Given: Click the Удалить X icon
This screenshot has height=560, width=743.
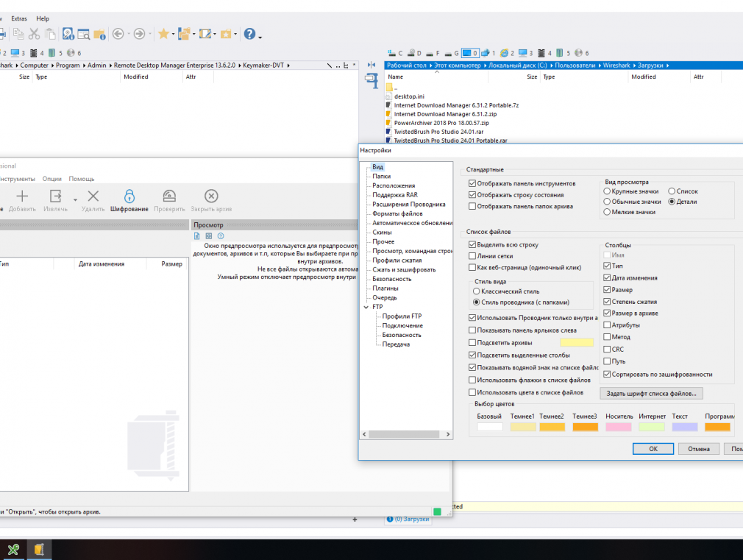Looking at the screenshot, I should [x=93, y=196].
